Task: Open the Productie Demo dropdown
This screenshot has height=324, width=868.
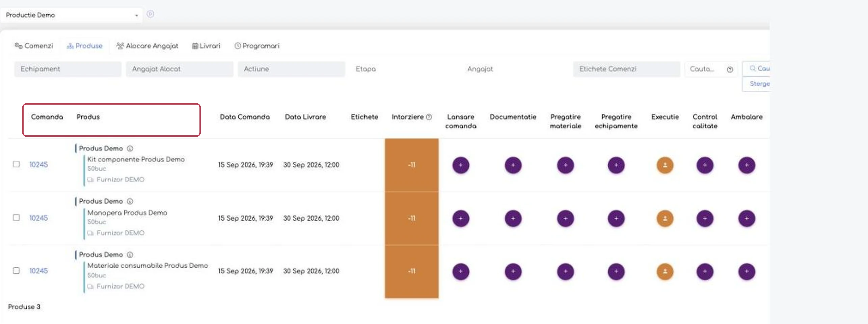Action: (71, 15)
